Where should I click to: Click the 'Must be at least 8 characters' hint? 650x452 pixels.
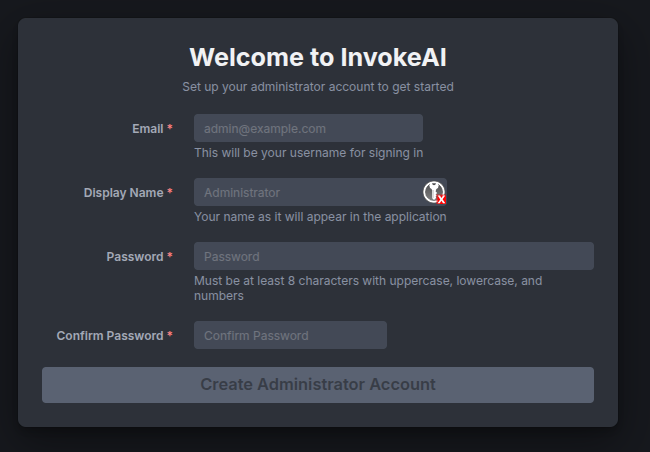(368, 288)
